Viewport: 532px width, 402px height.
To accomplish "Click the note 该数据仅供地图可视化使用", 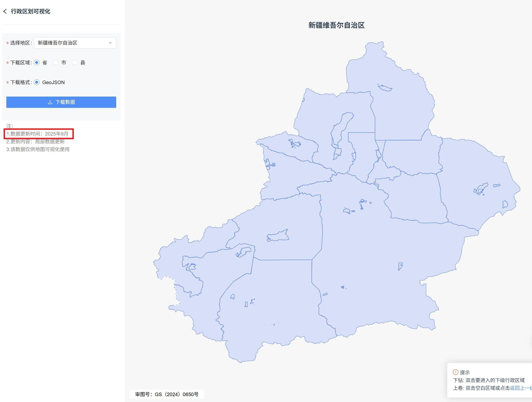I will click(x=38, y=149).
